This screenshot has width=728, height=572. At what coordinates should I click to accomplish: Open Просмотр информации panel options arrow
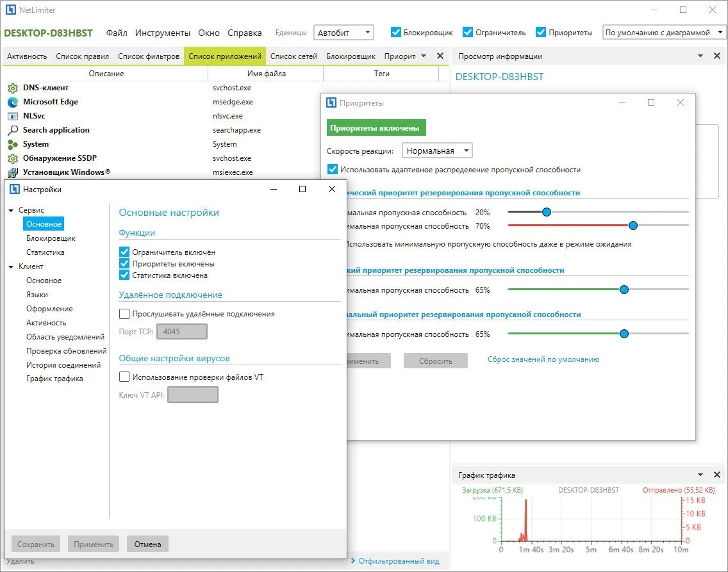pyautogui.click(x=700, y=56)
